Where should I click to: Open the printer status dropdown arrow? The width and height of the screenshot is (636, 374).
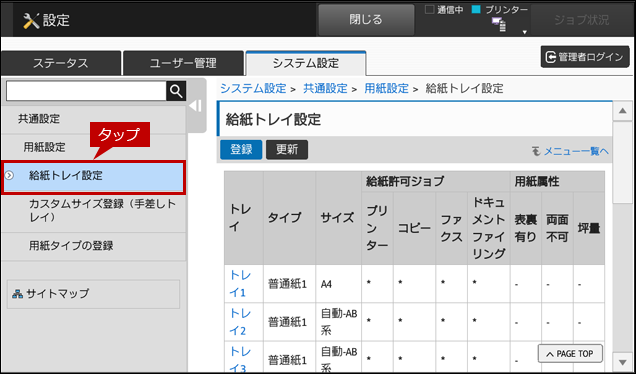tap(524, 32)
